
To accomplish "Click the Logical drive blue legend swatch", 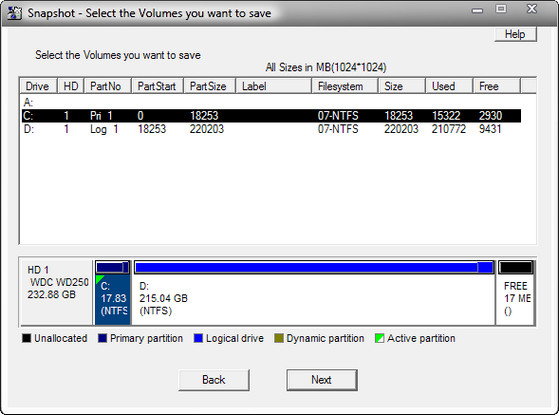I will point(198,338).
